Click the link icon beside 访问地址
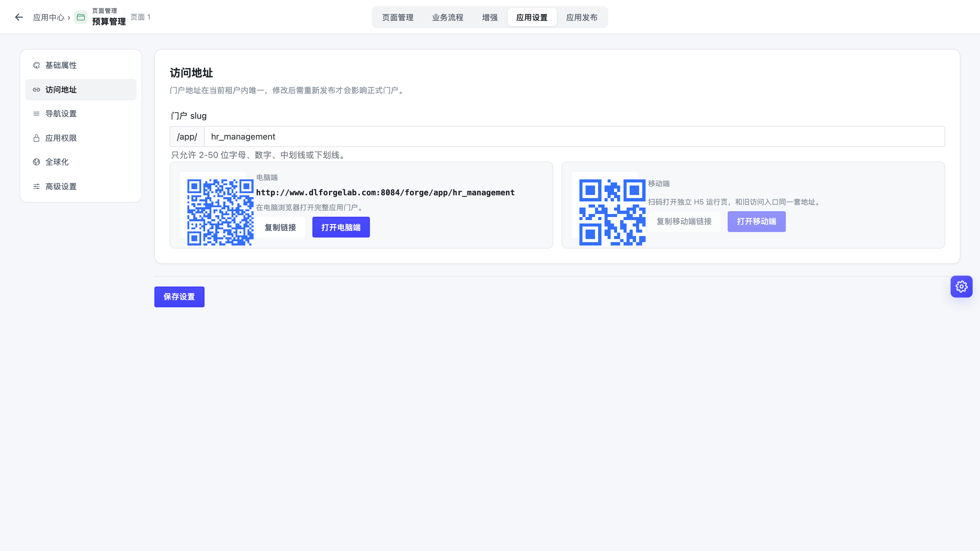This screenshot has width=980, height=551. pyautogui.click(x=36, y=90)
